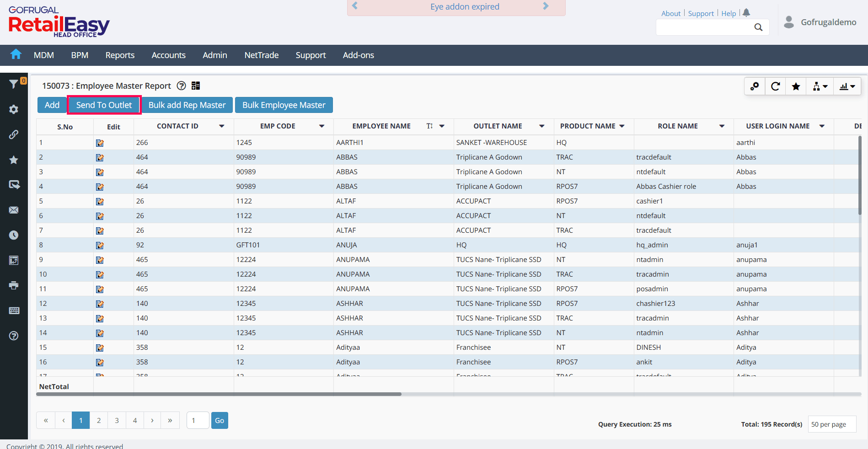Expand the OUTLET NAME column filter arrow
Viewport: 868px width, 449px height.
click(541, 126)
